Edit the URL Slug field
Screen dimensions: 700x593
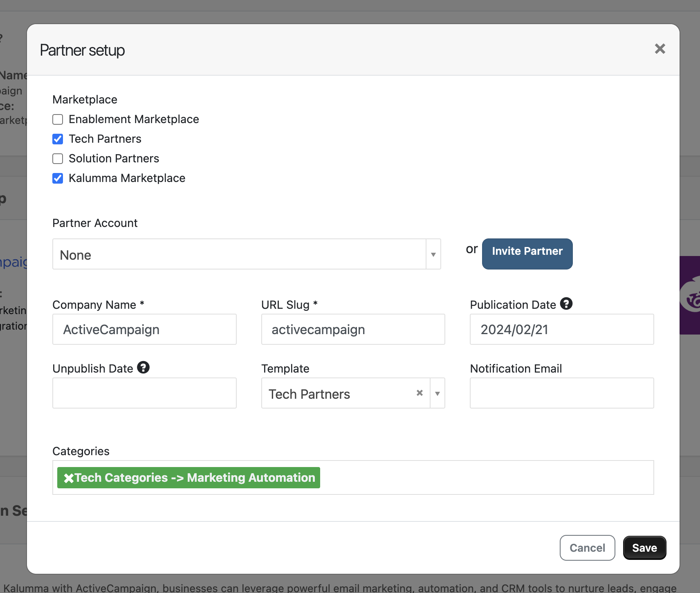pos(353,329)
